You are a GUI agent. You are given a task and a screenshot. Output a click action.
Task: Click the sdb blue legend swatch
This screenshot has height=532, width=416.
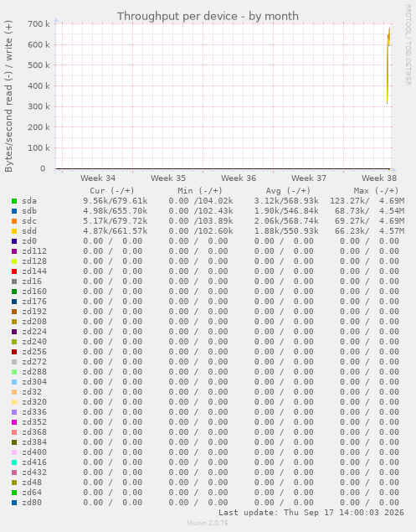[x=14, y=211]
